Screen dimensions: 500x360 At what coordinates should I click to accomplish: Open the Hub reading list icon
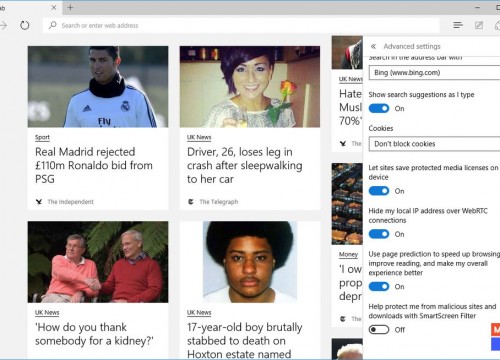click(458, 25)
